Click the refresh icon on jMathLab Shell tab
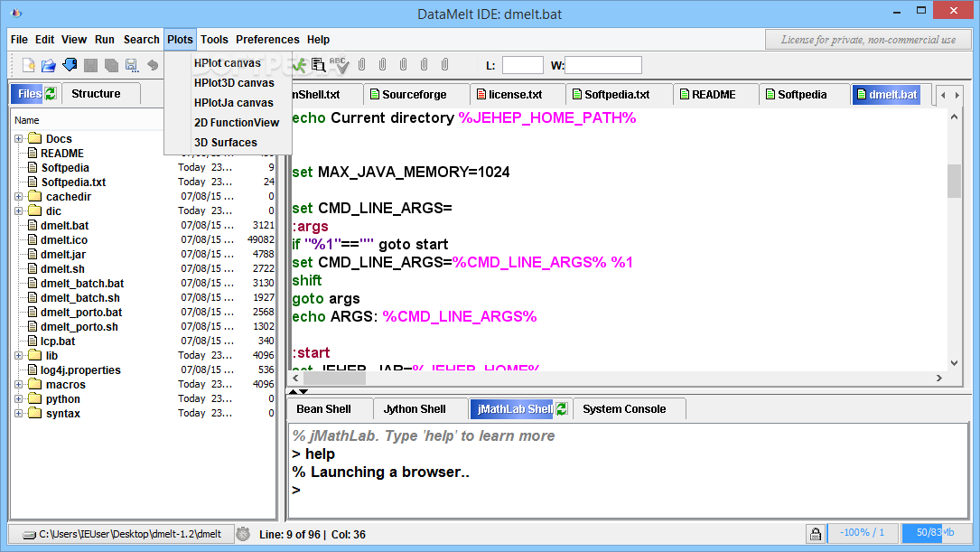Viewport: 980px width, 552px height. [562, 409]
